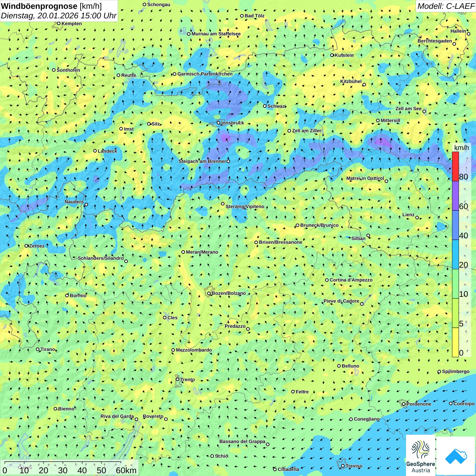The image size is (476, 476).
Task: Click the light blue 20-40 legend color
Action: pos(455,255)
